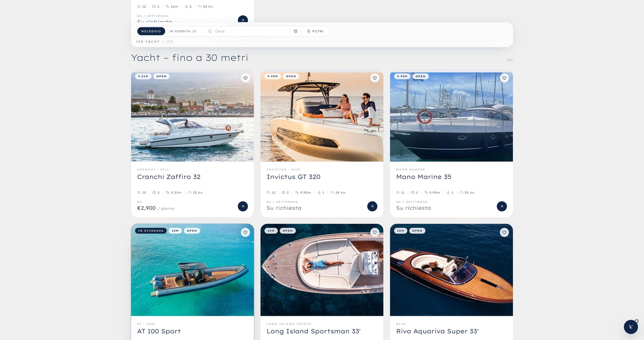644x340 pixels.
Task: Click the speed icon on Cranchi Zaffiro card
Action: click(189, 193)
